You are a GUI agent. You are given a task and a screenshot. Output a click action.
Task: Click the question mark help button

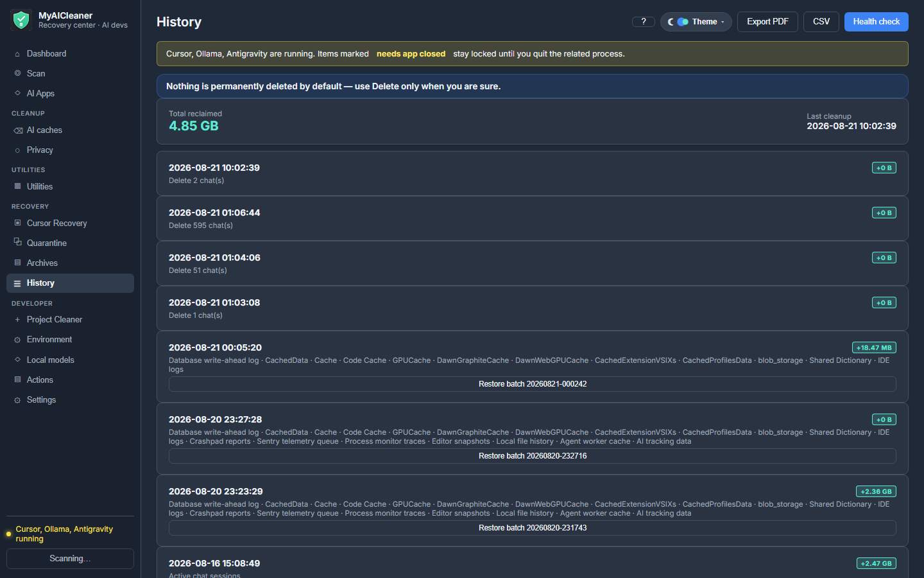click(643, 22)
